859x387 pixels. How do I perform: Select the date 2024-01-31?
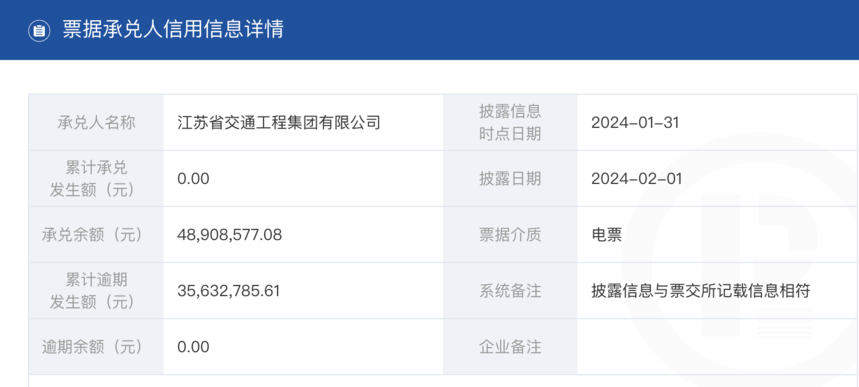click(x=635, y=122)
